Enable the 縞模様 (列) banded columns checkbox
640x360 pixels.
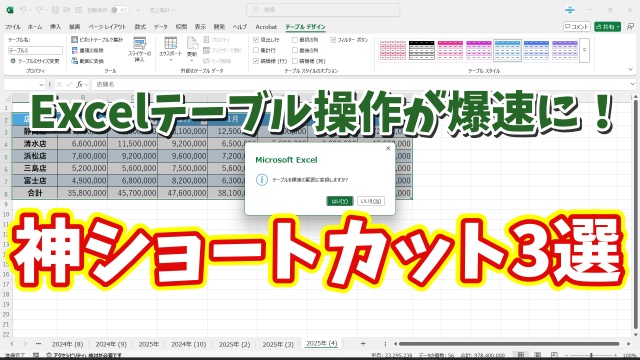click(x=295, y=61)
